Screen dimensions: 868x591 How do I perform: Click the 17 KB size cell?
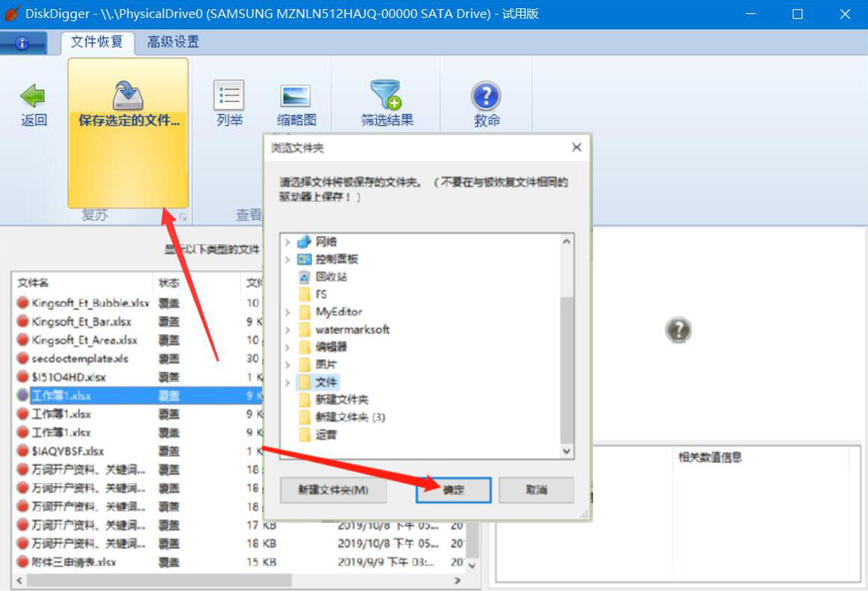(261, 525)
